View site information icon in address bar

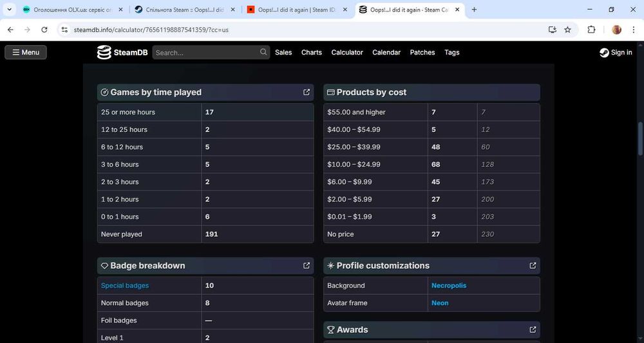[64, 30]
